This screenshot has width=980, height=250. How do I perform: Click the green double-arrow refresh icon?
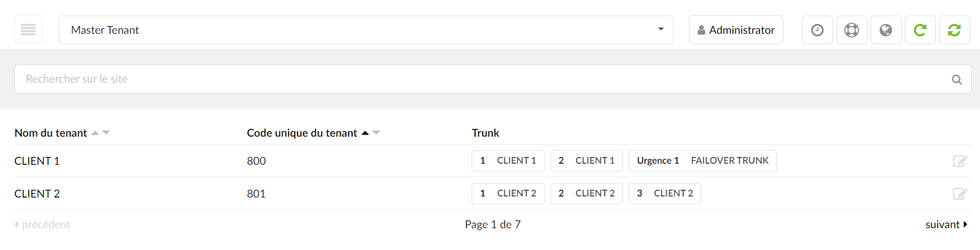coord(954,30)
